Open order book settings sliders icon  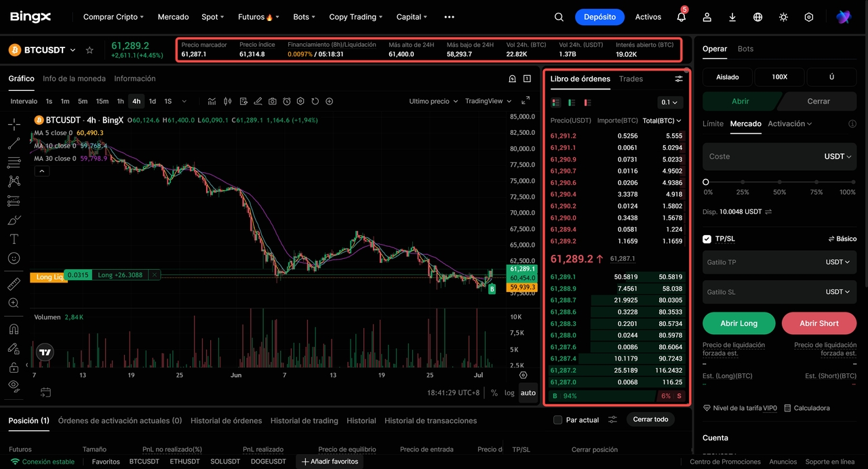click(x=679, y=79)
